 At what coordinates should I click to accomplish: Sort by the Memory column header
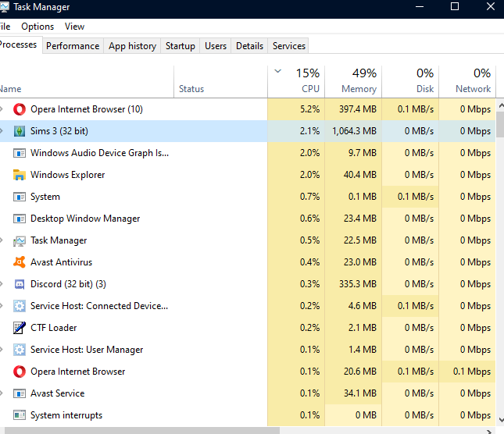353,81
